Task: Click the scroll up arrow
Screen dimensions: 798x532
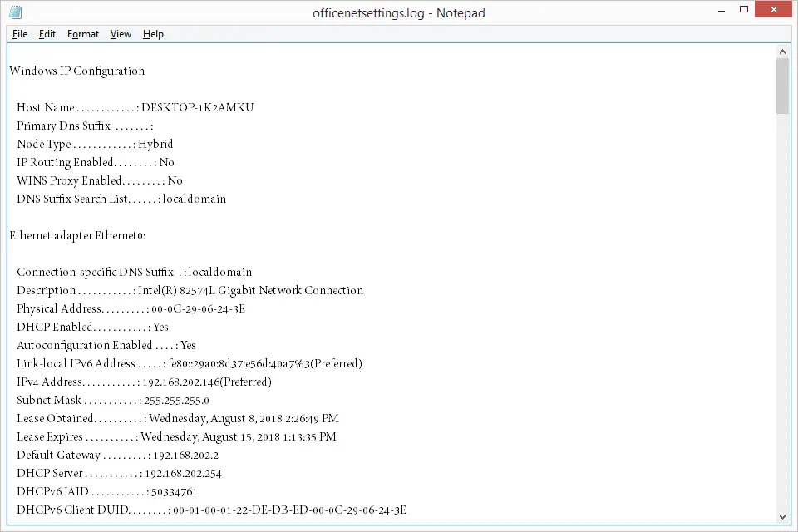Action: coord(782,52)
